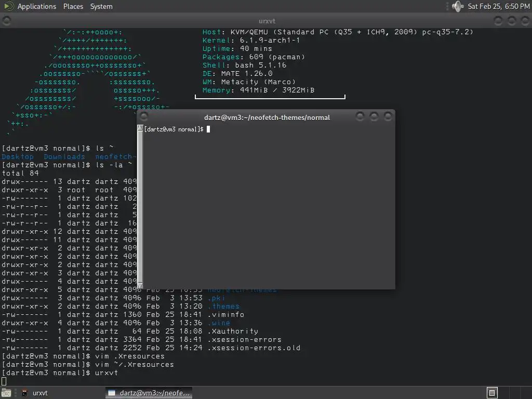Click the prompt line in the front terminal

[177, 129]
